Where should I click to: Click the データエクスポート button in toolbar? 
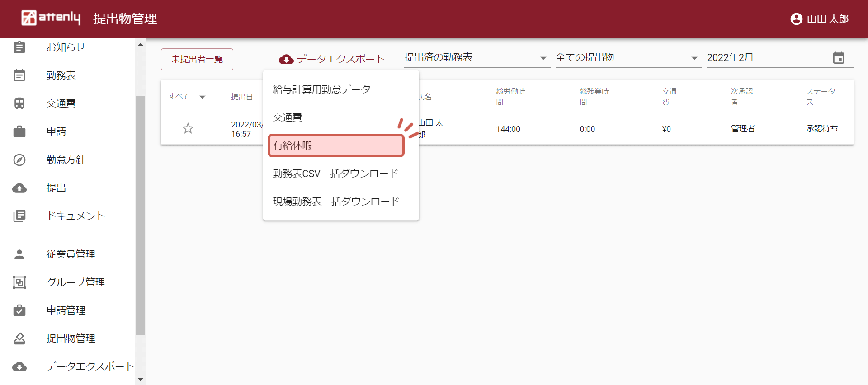332,59
